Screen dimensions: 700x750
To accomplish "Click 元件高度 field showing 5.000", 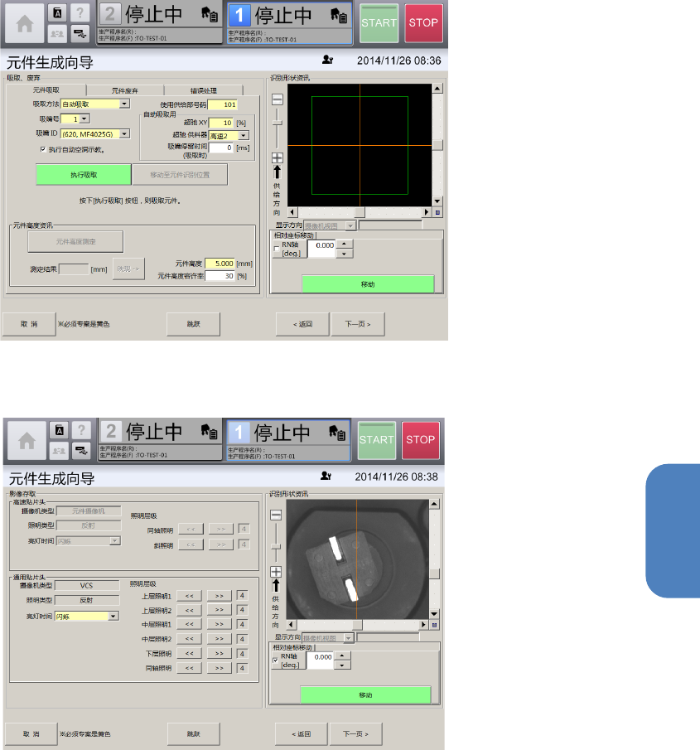I will coord(220,263).
